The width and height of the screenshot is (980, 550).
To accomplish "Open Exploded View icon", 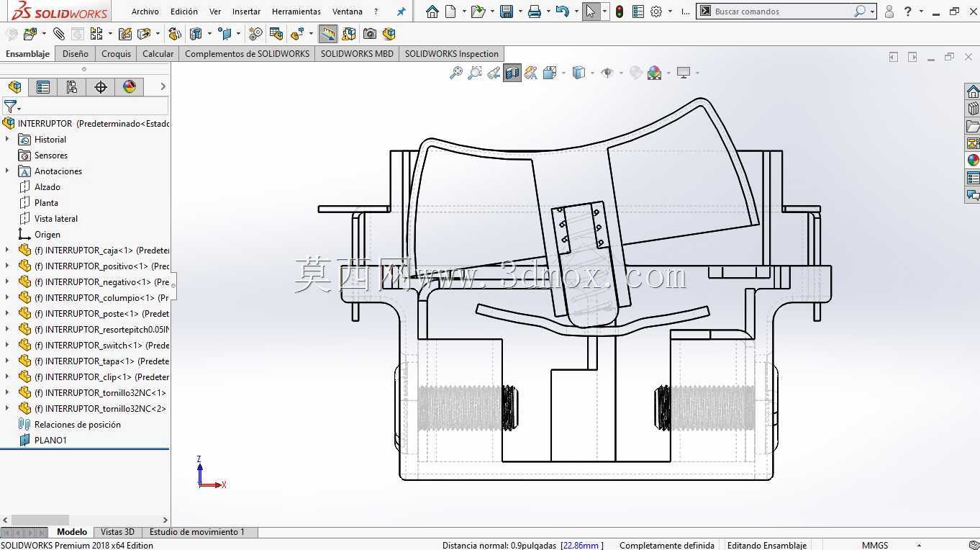I will (x=297, y=34).
